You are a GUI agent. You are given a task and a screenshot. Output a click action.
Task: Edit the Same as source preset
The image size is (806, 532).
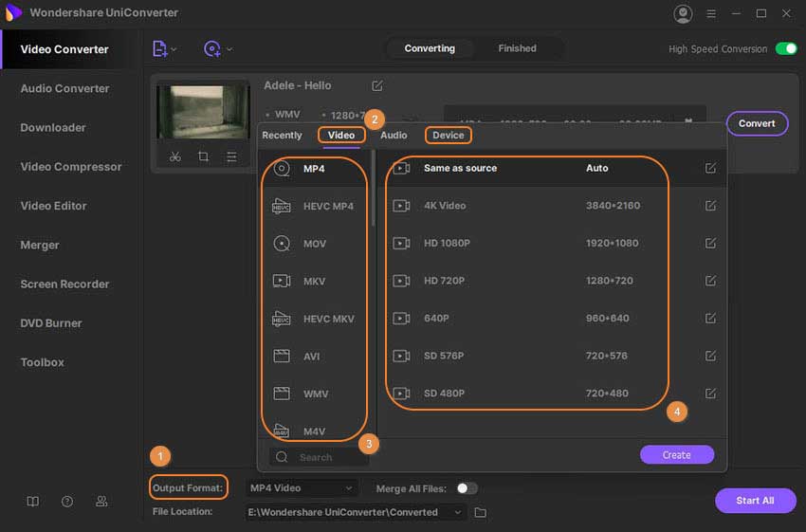(x=710, y=168)
